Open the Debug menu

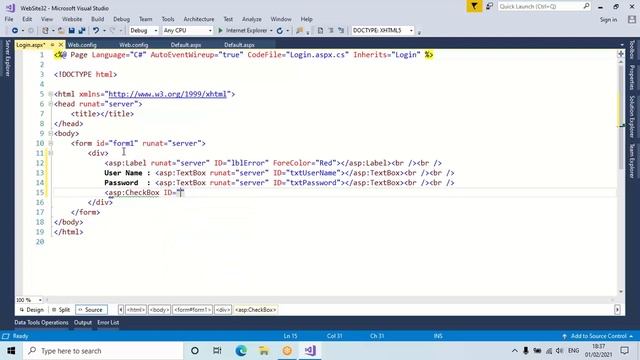click(x=121, y=19)
